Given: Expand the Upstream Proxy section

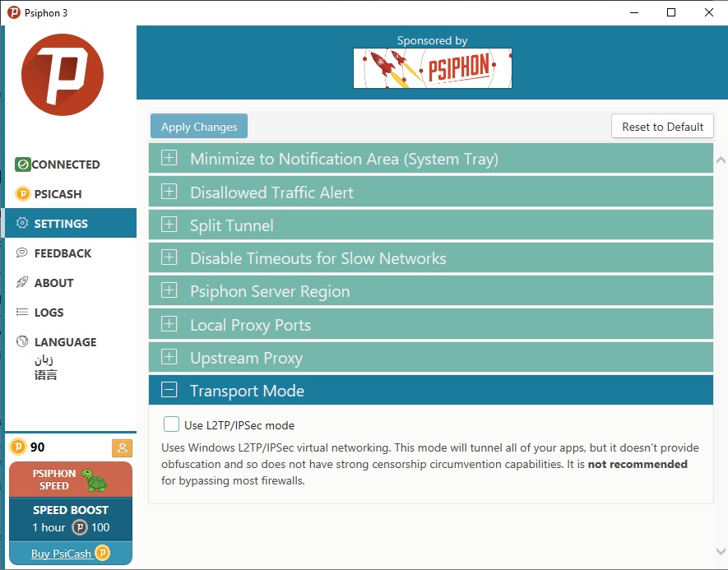Looking at the screenshot, I should (x=431, y=358).
